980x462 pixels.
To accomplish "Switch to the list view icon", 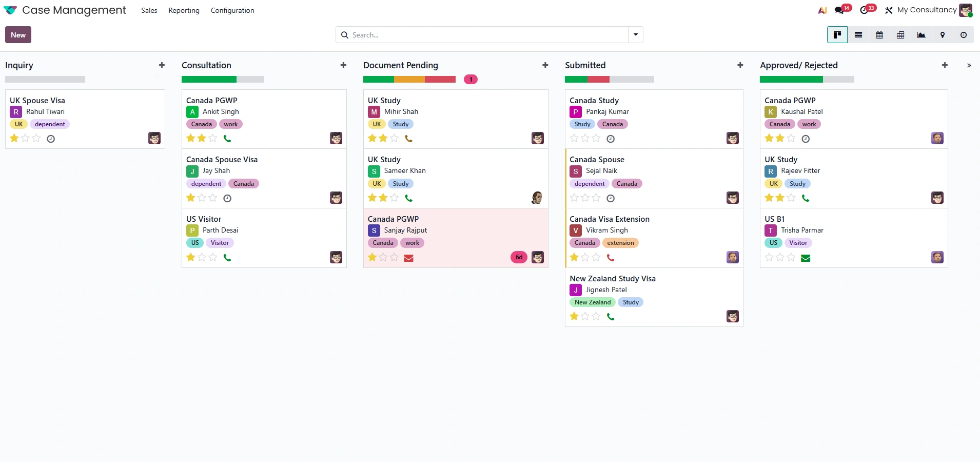I will pos(858,34).
